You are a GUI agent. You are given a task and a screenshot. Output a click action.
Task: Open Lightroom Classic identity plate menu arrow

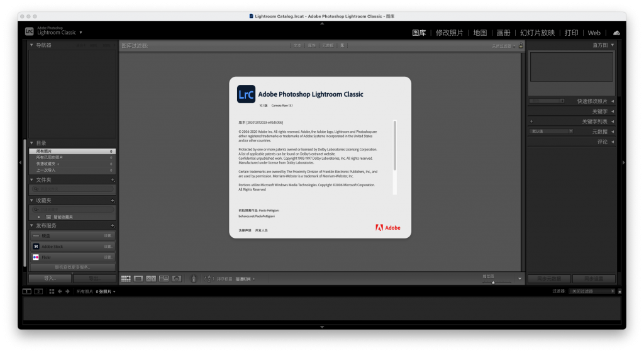pos(81,33)
